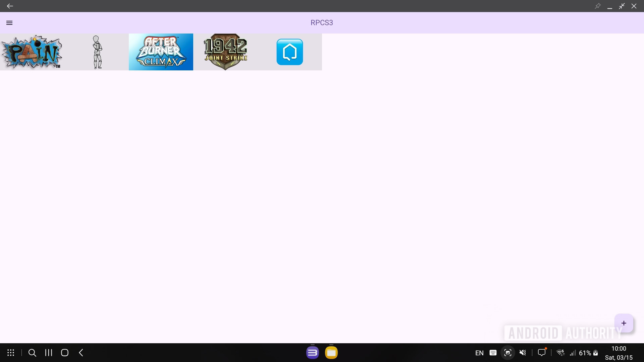Show recent apps via three-bars icon
The image size is (644, 362).
coord(49,353)
